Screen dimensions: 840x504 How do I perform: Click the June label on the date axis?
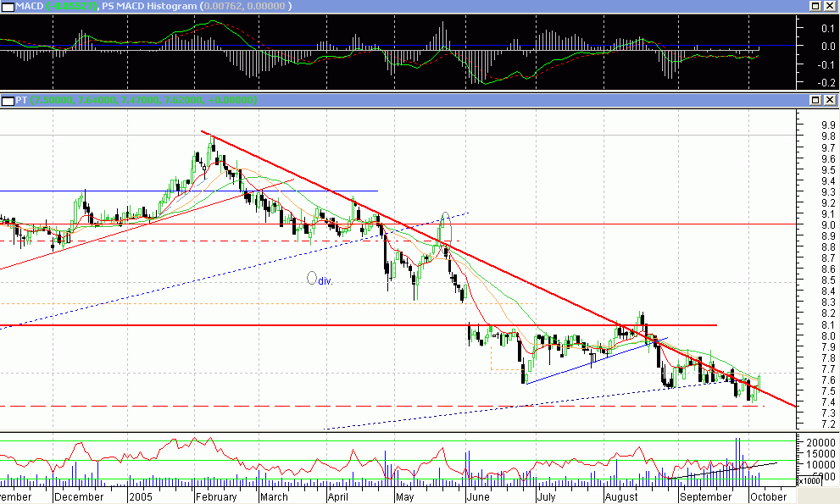[478, 497]
